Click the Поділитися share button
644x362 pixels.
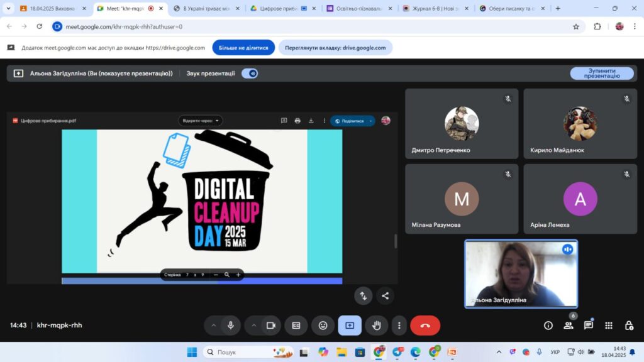(349, 121)
